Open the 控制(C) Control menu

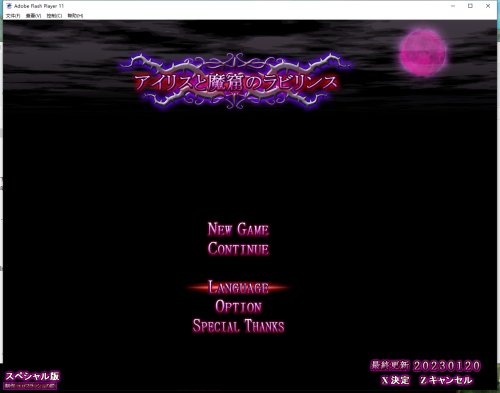[54, 16]
